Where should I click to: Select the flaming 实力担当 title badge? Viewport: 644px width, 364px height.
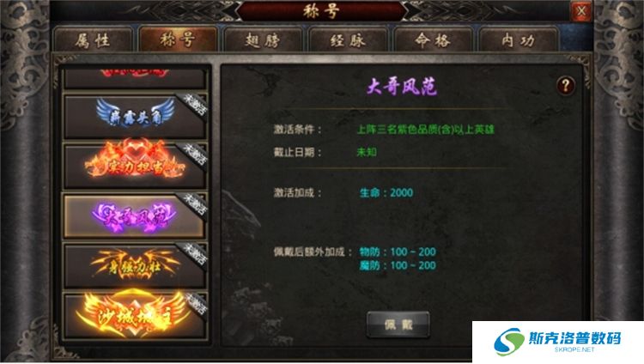(x=135, y=166)
